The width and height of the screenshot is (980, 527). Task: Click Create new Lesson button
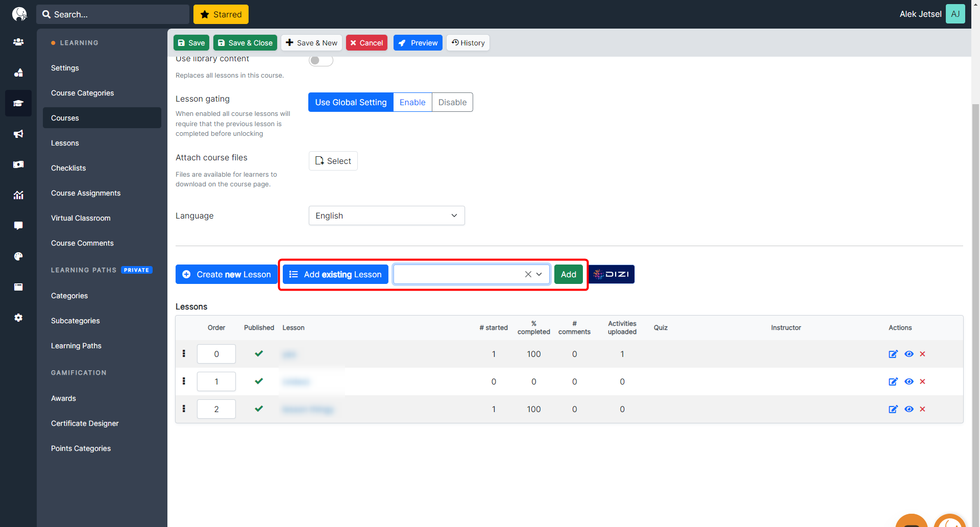click(227, 274)
